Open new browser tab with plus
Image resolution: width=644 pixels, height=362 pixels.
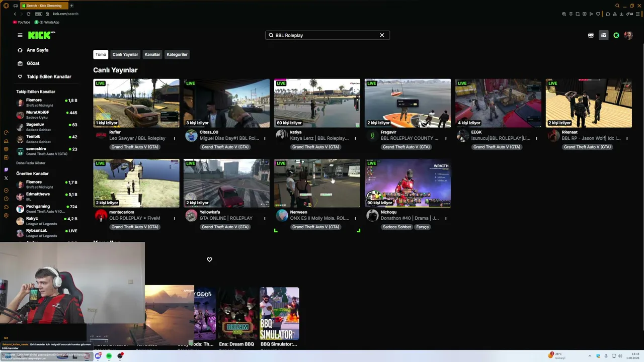pos(71,6)
